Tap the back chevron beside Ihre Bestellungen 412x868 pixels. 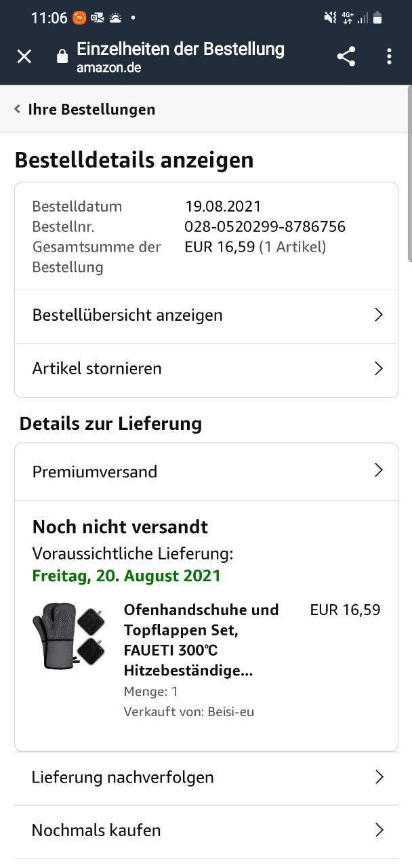pyautogui.click(x=18, y=108)
